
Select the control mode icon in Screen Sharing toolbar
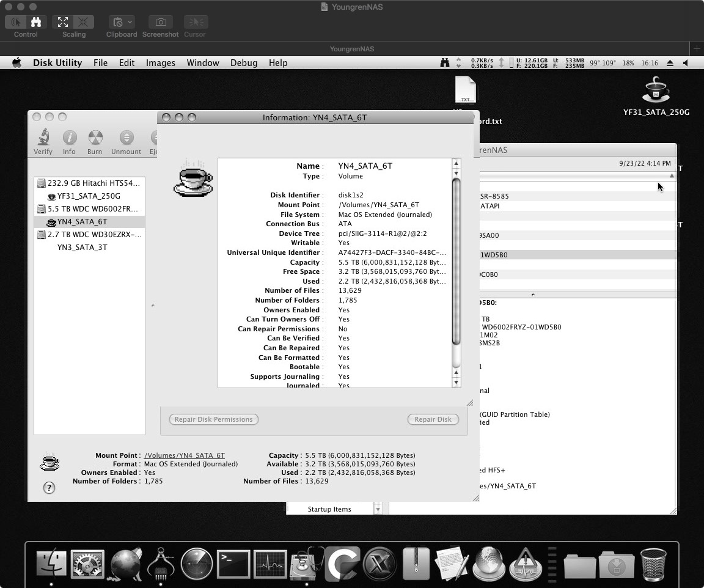click(16, 22)
